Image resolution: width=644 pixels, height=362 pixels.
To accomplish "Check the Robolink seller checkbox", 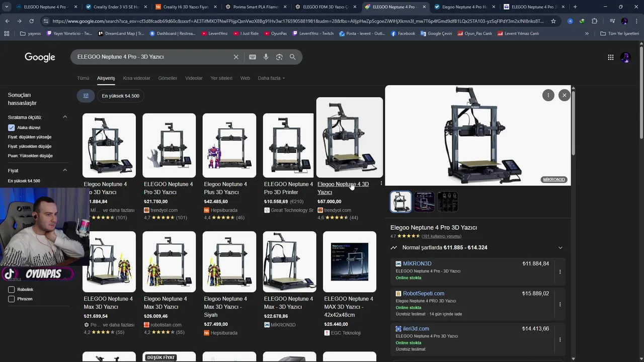I will (11, 290).
